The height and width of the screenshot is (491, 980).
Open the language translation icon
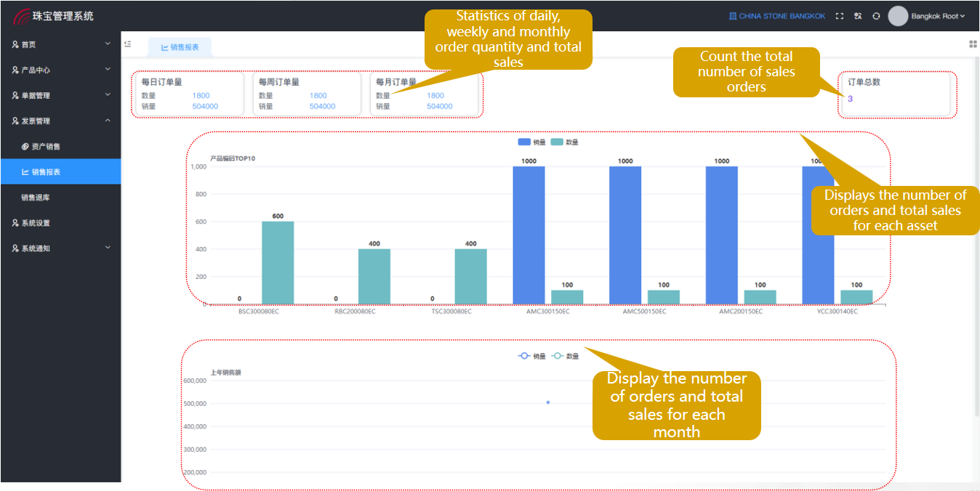coord(859,16)
